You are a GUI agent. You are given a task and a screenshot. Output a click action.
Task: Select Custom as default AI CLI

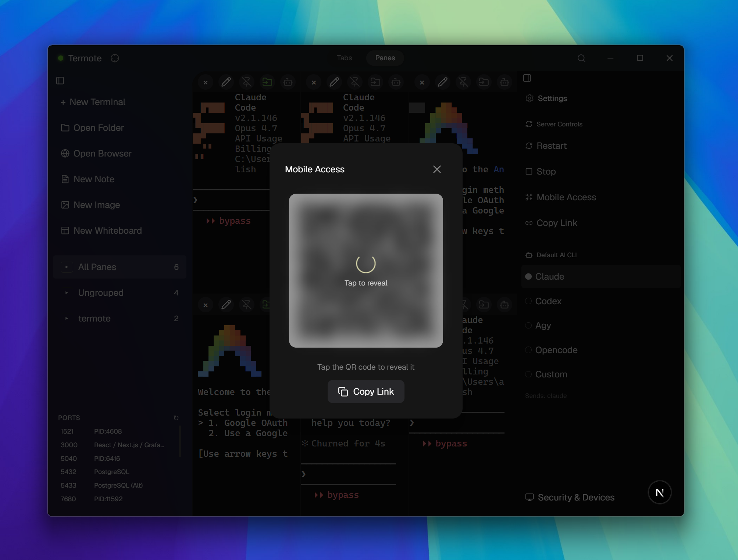click(546, 374)
